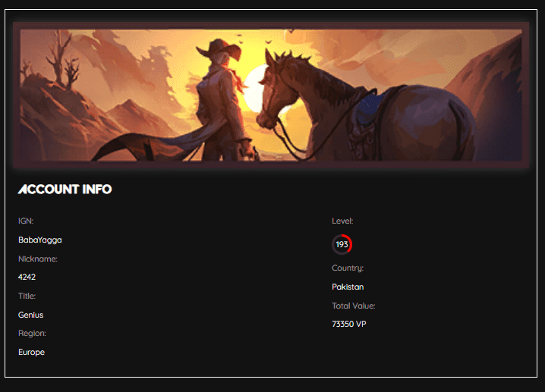Click the Nickname: label
The width and height of the screenshot is (545, 392).
click(x=37, y=259)
